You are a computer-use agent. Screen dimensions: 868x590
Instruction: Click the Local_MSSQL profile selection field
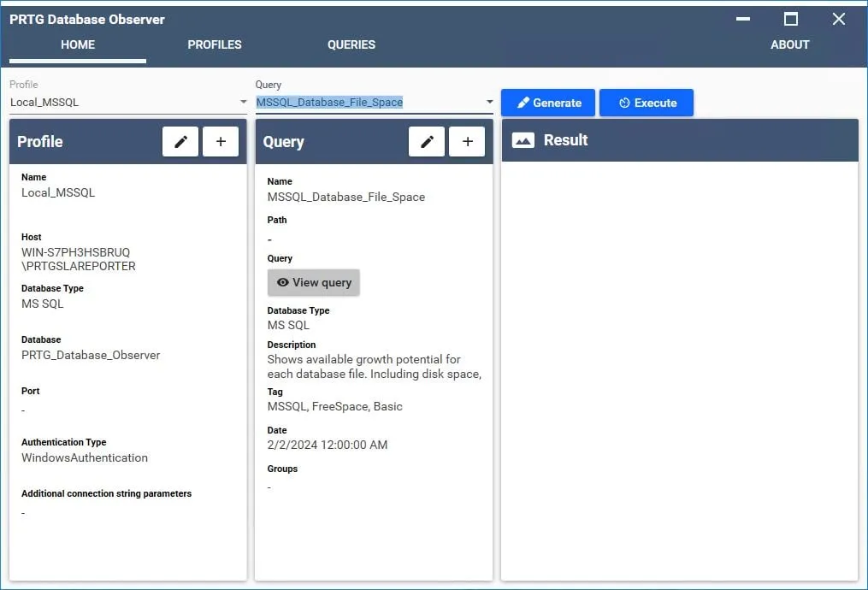pyautogui.click(x=128, y=103)
